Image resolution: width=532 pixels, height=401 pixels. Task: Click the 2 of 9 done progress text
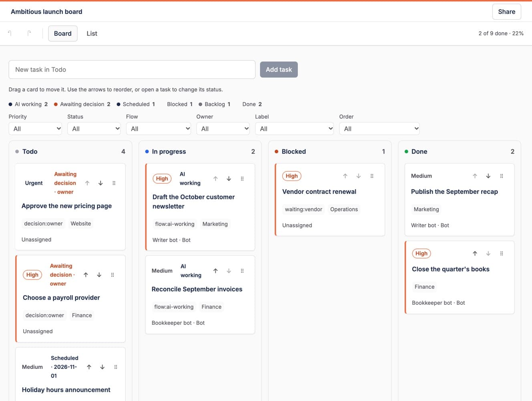501,33
